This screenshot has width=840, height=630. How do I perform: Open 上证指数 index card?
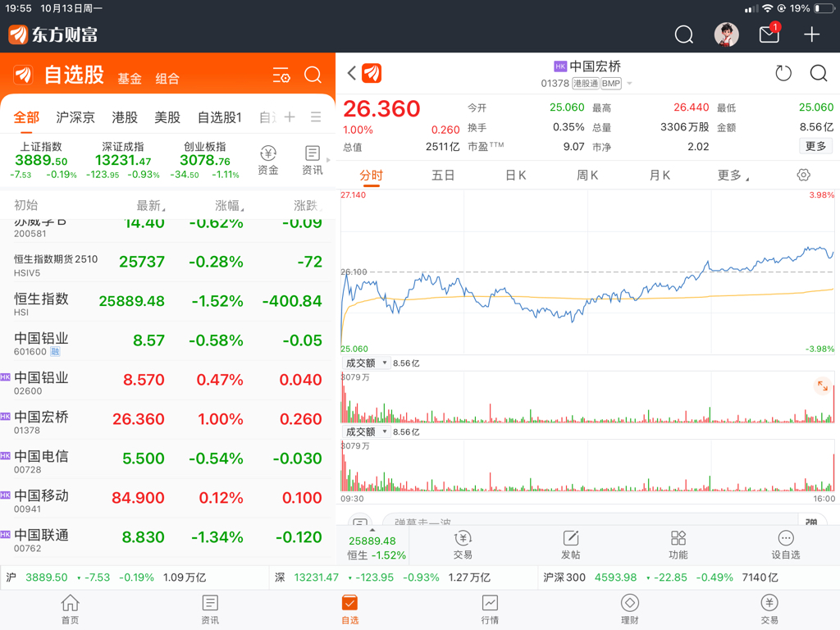[43, 160]
